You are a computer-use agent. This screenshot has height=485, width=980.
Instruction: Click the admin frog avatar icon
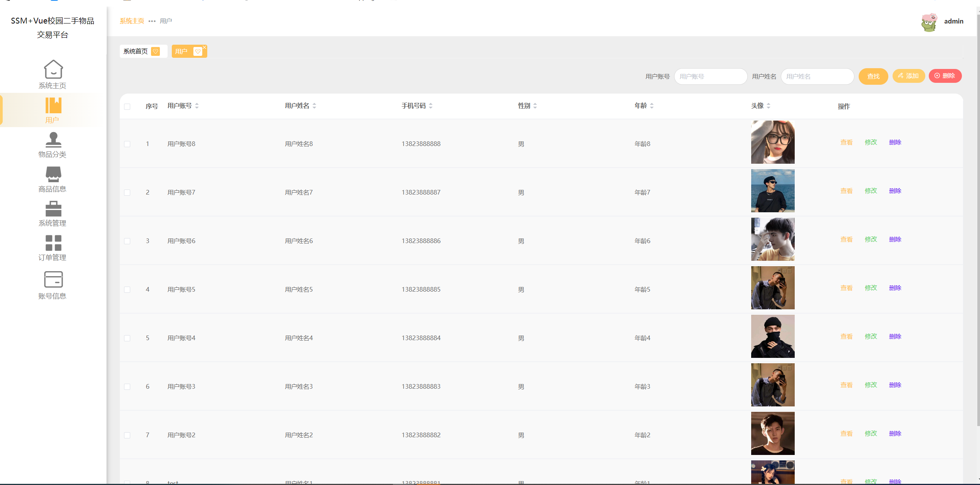[x=929, y=22]
